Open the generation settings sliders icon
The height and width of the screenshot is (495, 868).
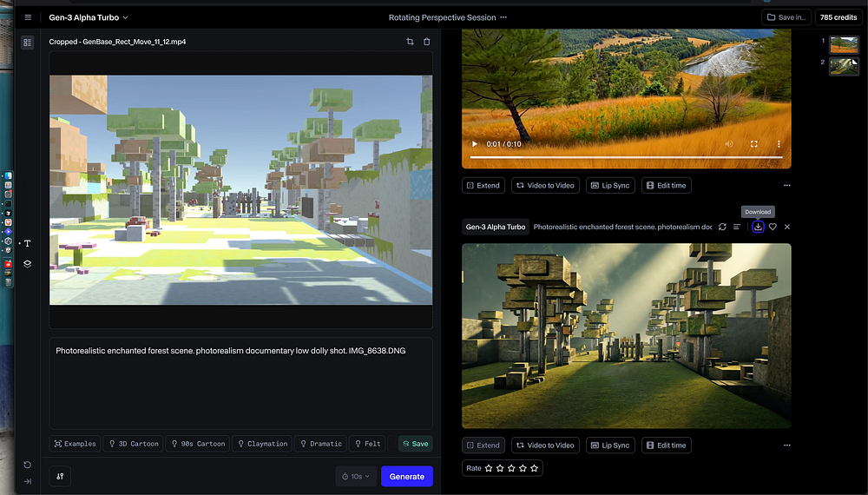[x=60, y=476]
